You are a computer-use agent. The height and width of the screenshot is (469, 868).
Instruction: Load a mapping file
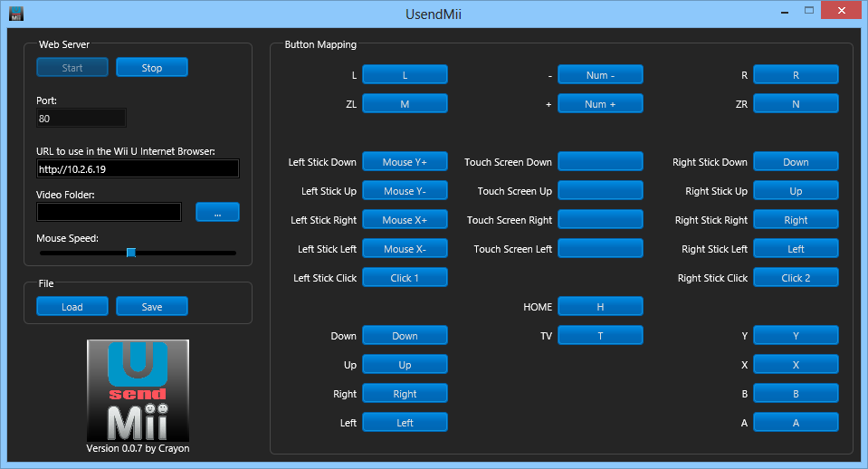(72, 306)
